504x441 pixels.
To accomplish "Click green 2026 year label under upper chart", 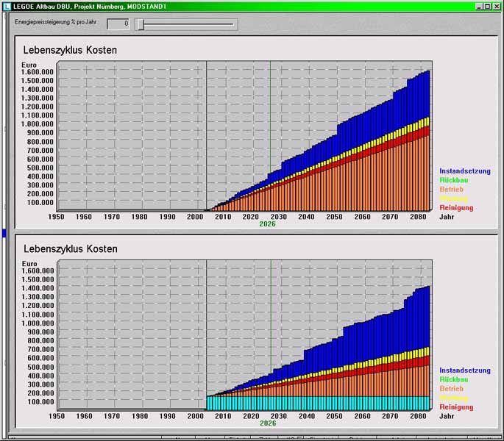I will click(268, 224).
